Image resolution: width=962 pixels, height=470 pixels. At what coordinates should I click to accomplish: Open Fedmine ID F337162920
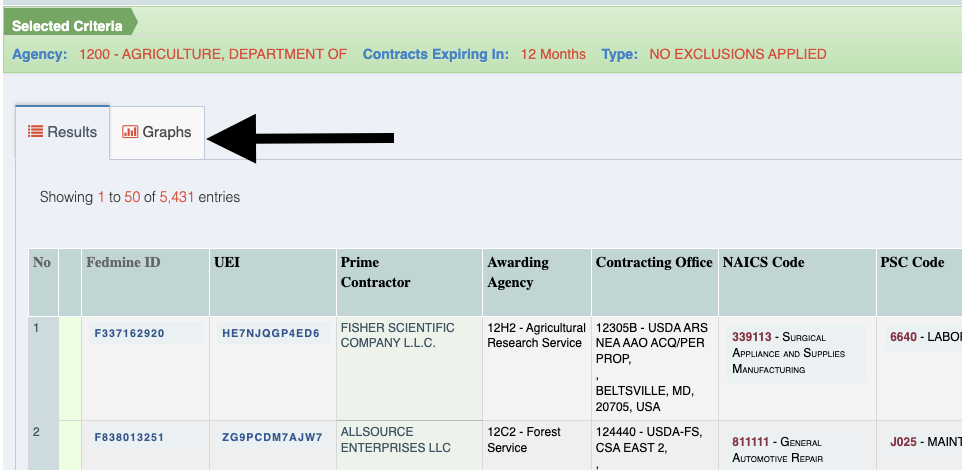pyautogui.click(x=129, y=333)
